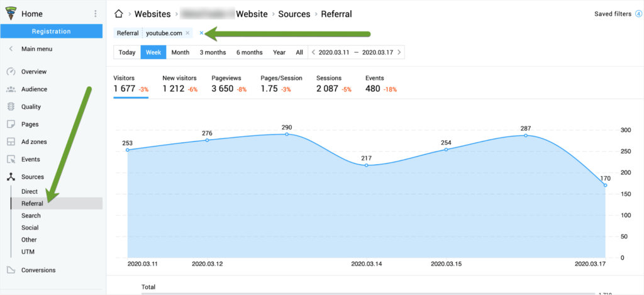
Task: Go back to Main menu
Action: point(31,49)
